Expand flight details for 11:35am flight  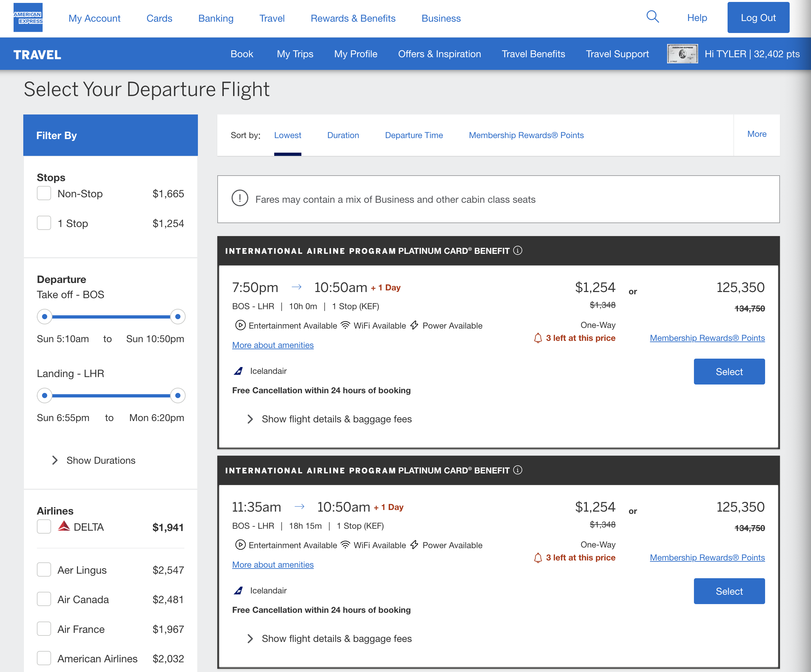point(330,638)
